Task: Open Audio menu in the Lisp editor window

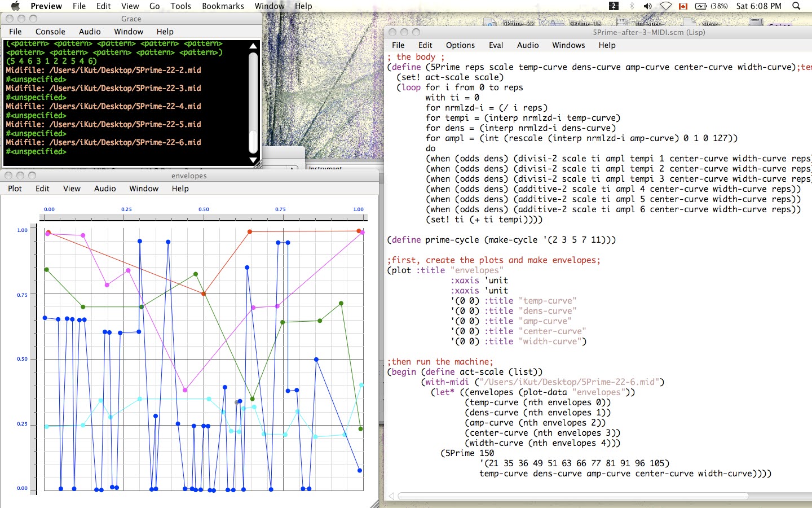Action: tap(528, 45)
